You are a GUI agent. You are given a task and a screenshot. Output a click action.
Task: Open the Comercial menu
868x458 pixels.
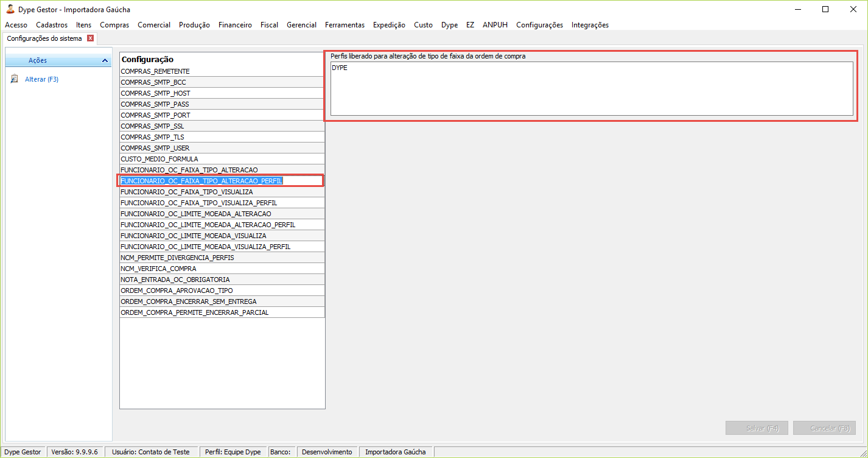click(154, 25)
